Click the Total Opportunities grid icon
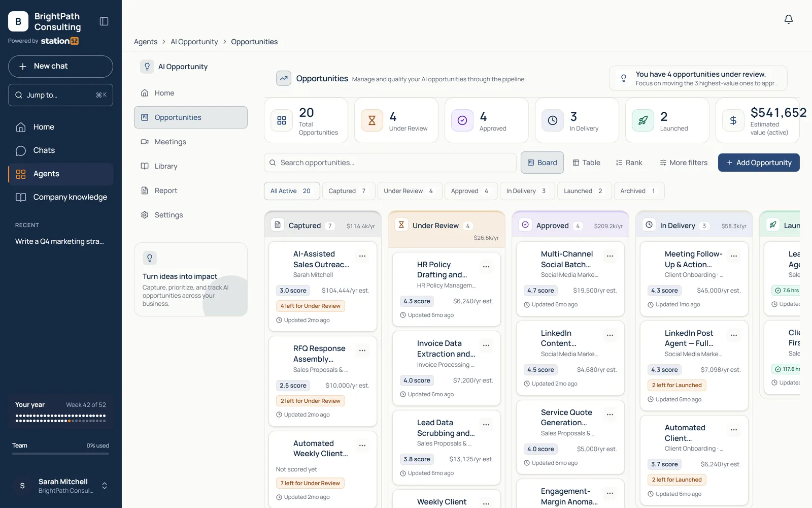The image size is (812, 508). [x=282, y=120]
